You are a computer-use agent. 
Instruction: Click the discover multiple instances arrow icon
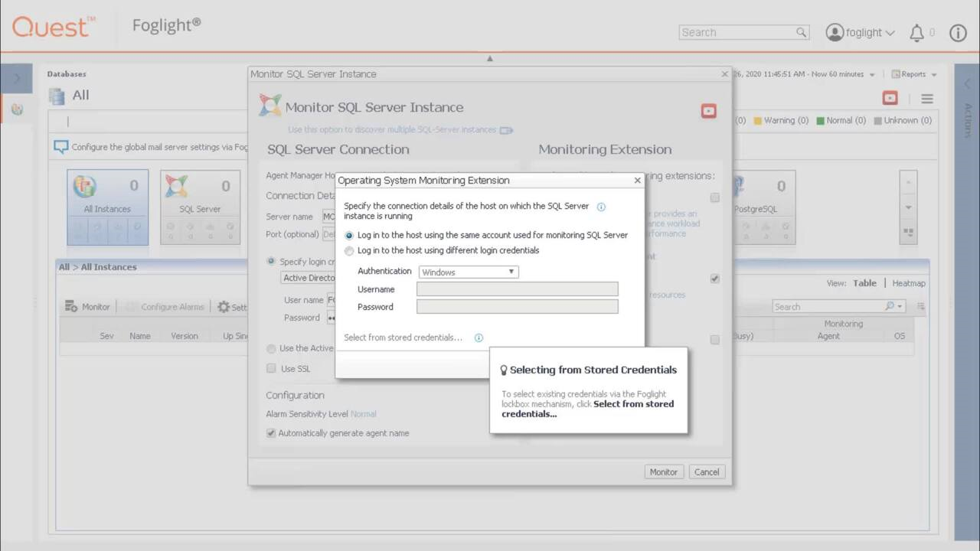tap(506, 130)
